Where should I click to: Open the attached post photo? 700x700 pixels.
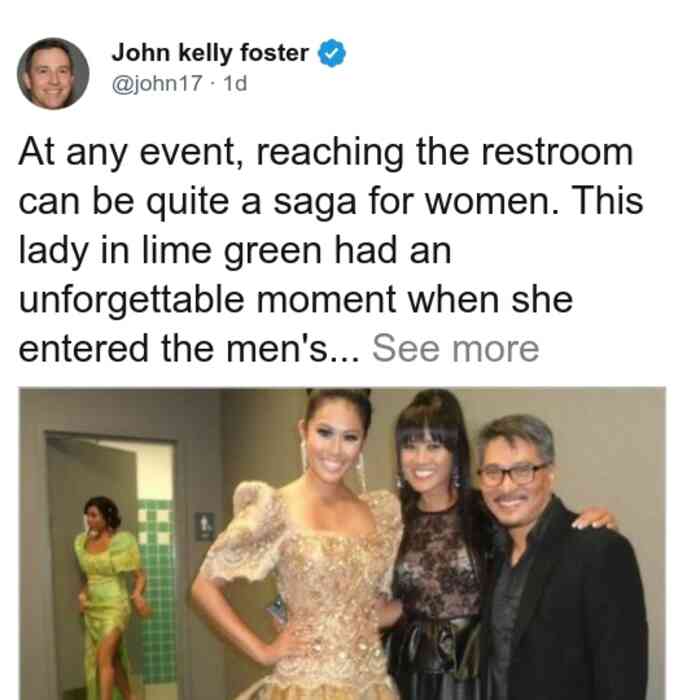coord(342,543)
